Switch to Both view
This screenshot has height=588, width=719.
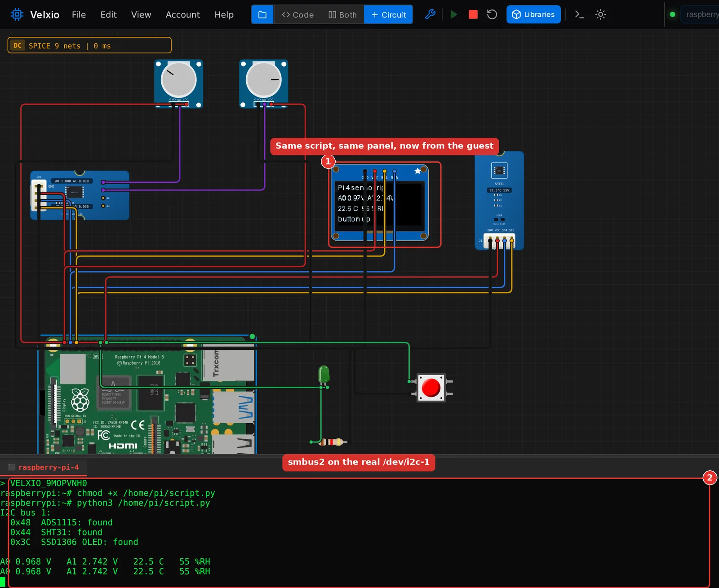342,14
